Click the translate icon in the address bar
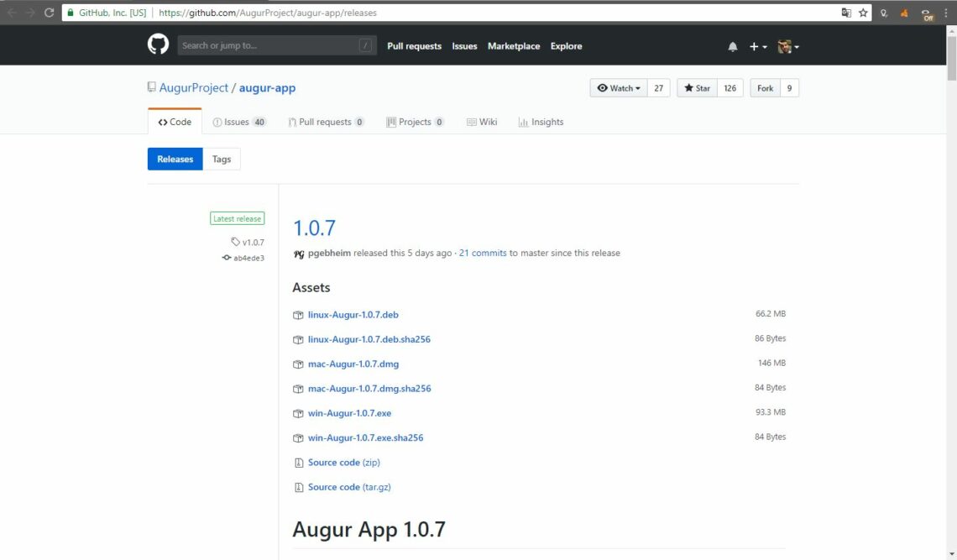Viewport: 957px width, 560px height. coord(847,13)
